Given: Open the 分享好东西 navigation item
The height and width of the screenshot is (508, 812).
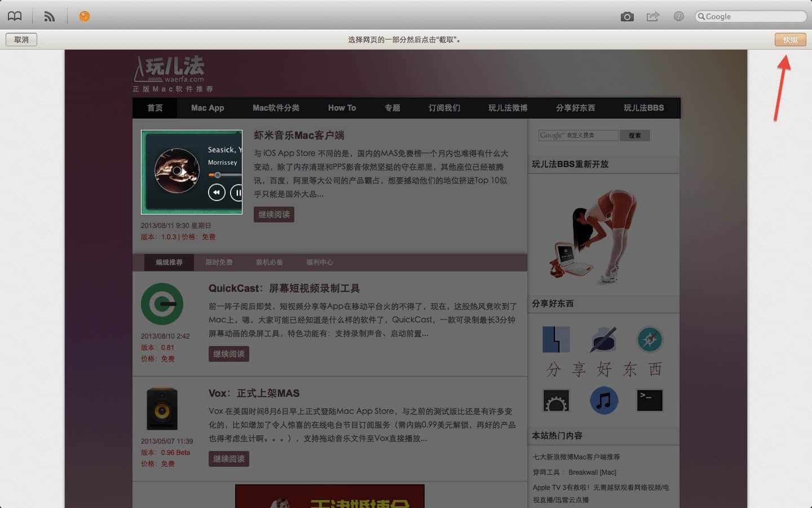Looking at the screenshot, I should click(x=575, y=108).
